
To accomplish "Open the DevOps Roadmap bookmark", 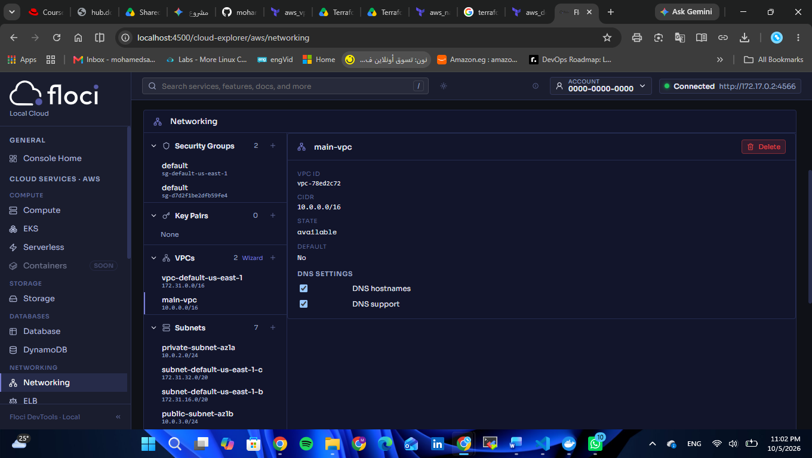I will [570, 60].
